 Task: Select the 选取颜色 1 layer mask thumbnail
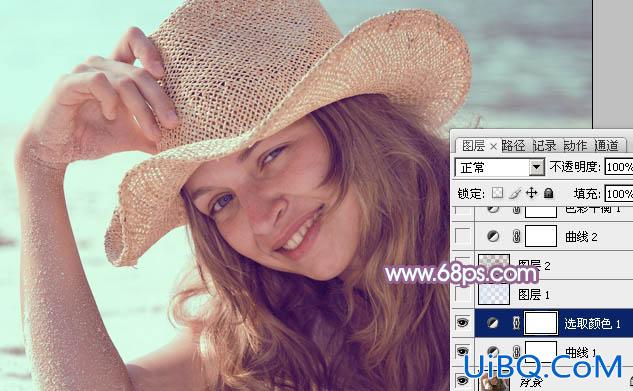(541, 323)
